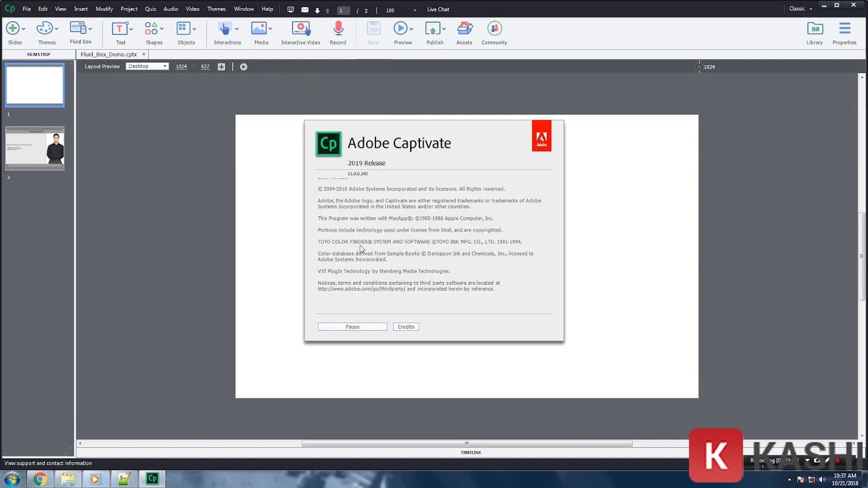Select slide 1 thumbnail in filmstrip
Image resolution: width=868 pixels, height=488 pixels.
35,85
